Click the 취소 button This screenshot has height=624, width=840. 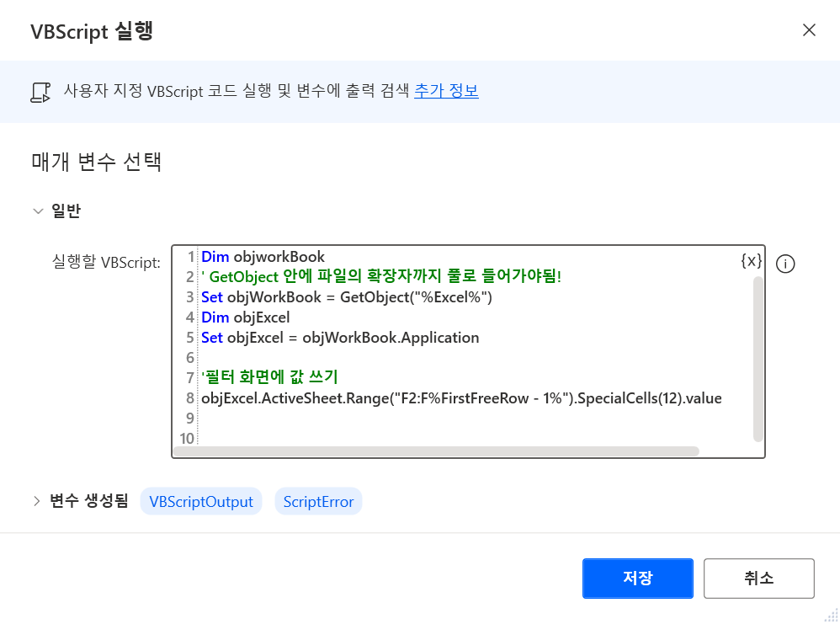[x=758, y=579]
